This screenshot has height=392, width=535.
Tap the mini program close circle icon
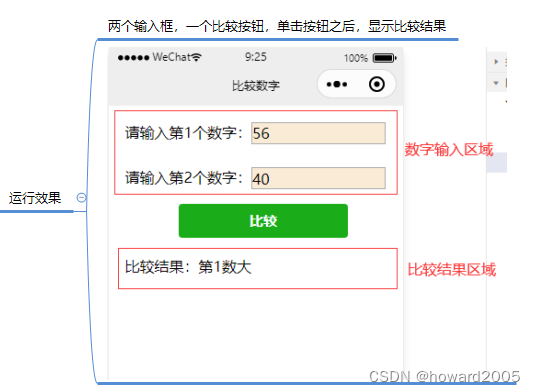click(377, 84)
